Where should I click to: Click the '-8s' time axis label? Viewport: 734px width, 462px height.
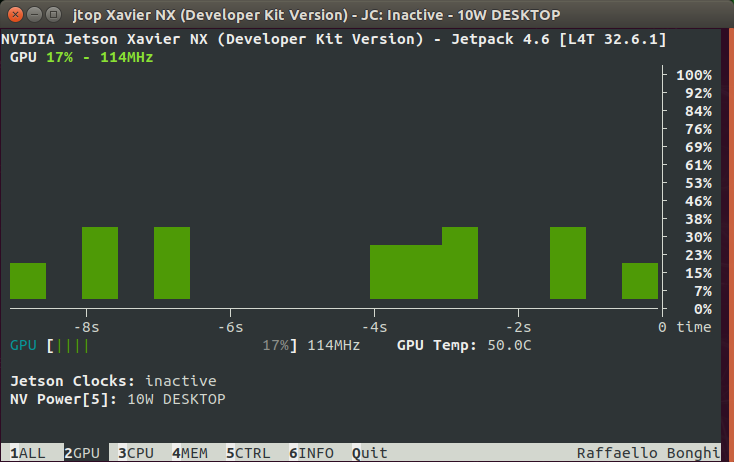pos(87,327)
